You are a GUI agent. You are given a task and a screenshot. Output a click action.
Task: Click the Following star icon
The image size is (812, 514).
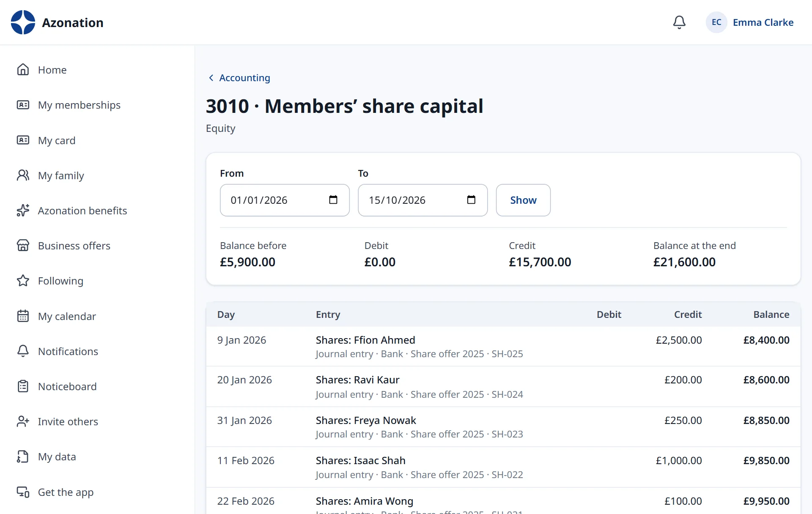click(x=23, y=281)
